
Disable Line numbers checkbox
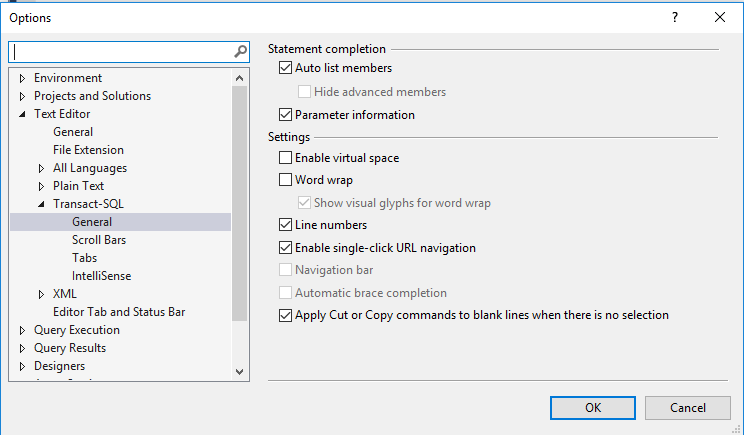tap(285, 225)
